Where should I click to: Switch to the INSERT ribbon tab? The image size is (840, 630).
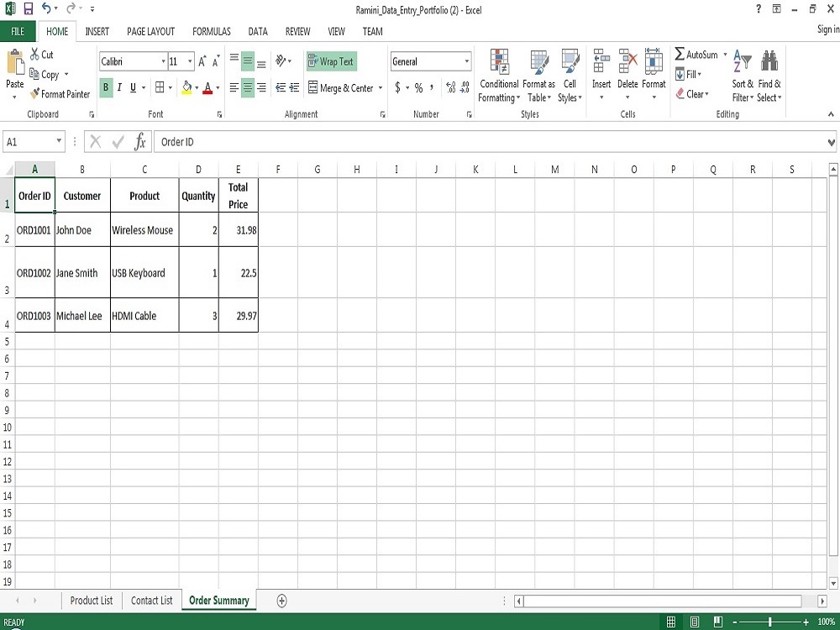point(97,31)
